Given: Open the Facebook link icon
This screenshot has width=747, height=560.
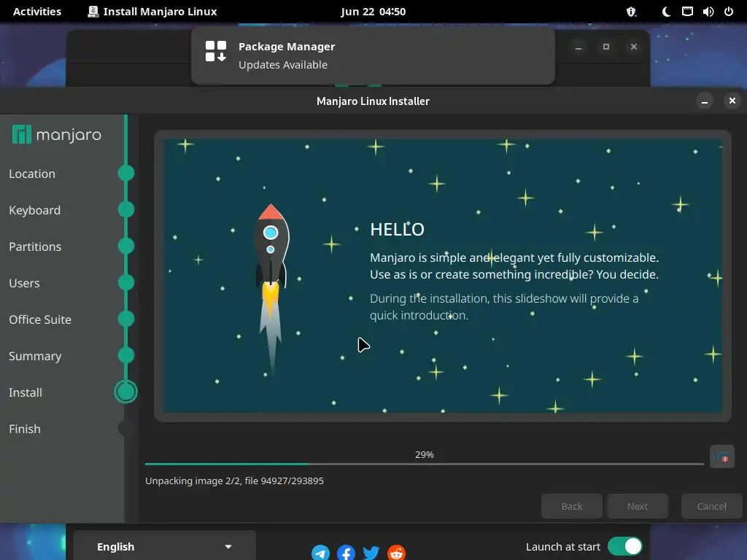Looking at the screenshot, I should coord(346,553).
